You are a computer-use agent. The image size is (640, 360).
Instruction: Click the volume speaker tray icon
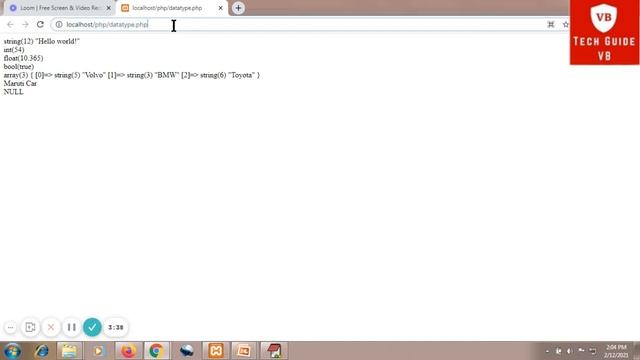[x=569, y=351]
